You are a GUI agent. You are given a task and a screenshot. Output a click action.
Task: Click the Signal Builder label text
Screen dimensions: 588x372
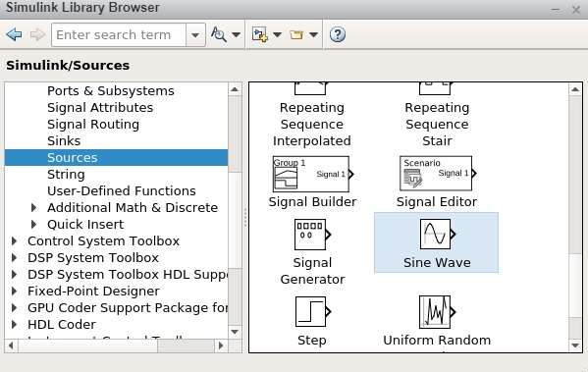tap(312, 202)
